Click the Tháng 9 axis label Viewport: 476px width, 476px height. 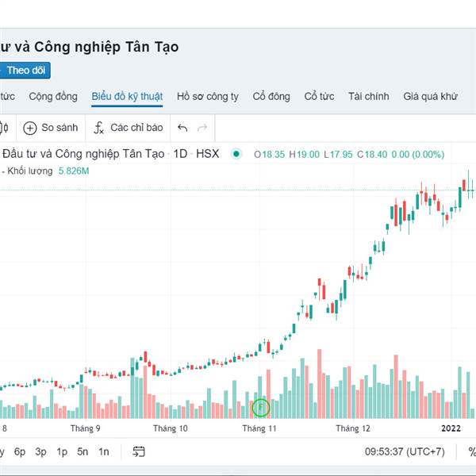click(86, 428)
